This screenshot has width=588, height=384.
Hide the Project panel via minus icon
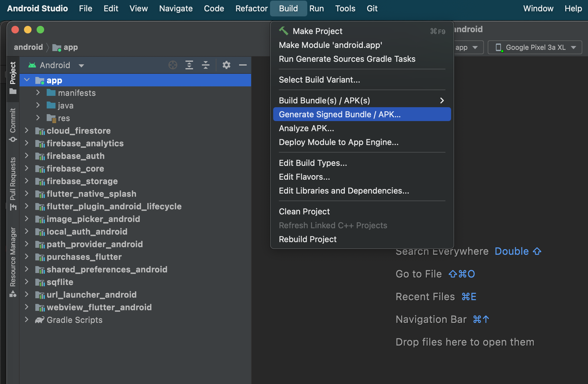(x=243, y=65)
